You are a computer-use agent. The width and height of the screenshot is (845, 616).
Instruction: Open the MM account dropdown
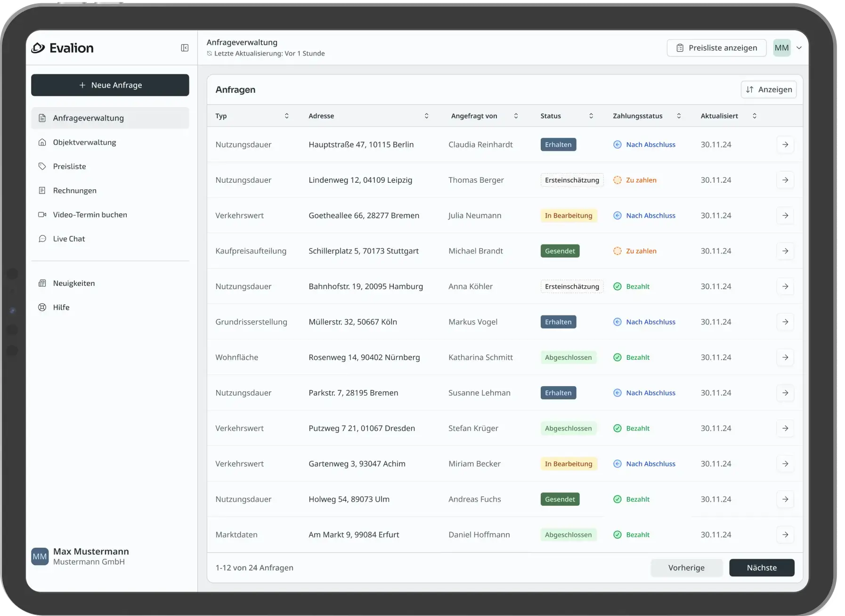coord(788,48)
